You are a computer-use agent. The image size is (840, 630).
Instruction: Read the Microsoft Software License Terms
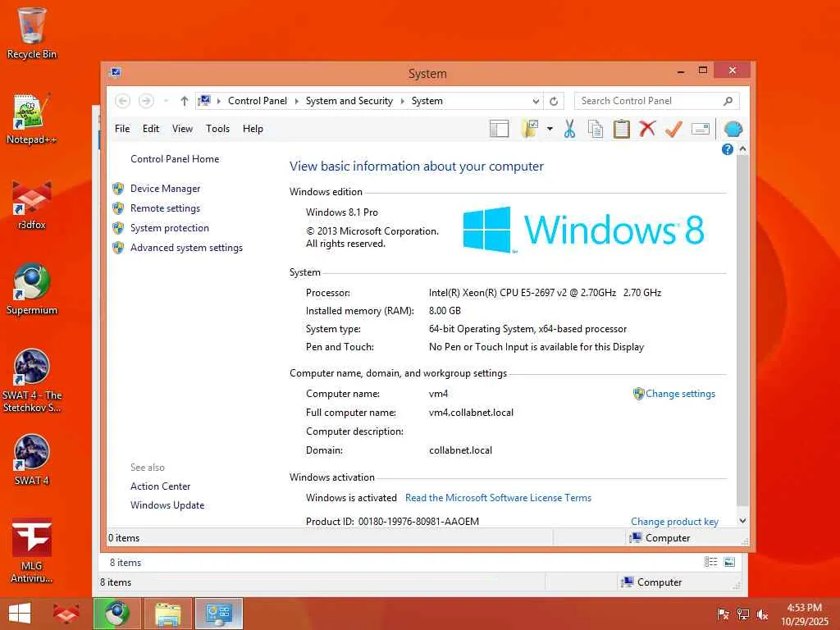pyautogui.click(x=498, y=498)
